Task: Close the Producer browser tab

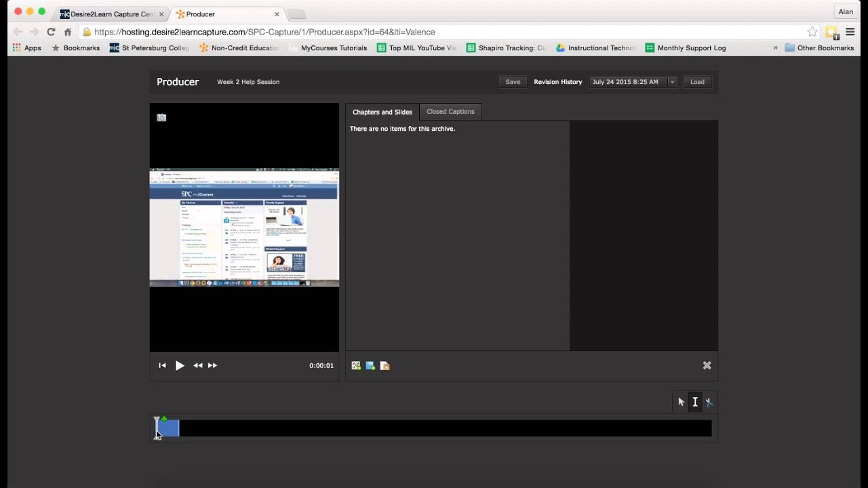Action: pos(277,14)
